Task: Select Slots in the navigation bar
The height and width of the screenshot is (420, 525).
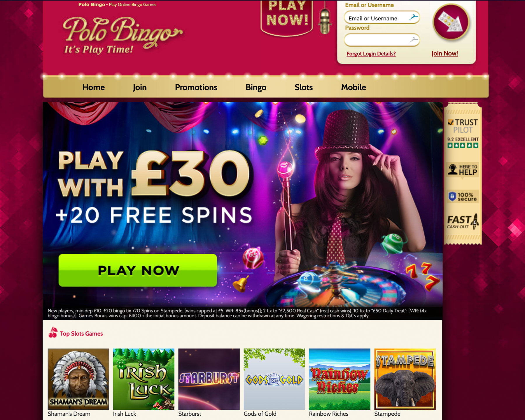Action: coord(304,87)
